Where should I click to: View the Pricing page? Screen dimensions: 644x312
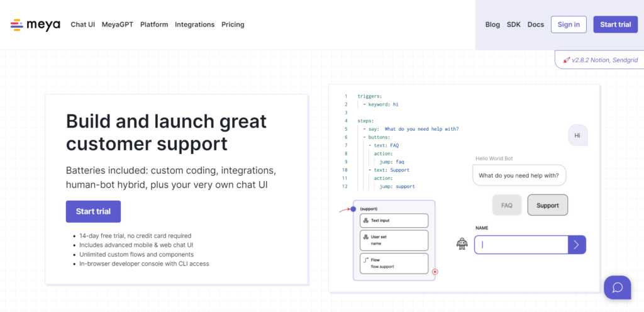[x=233, y=25]
